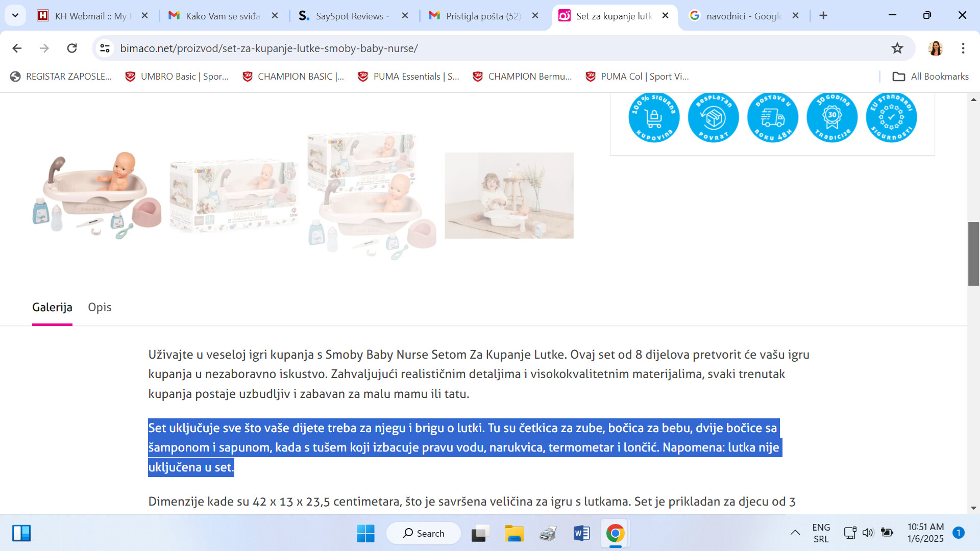Click scrollbar down arrow

973,508
